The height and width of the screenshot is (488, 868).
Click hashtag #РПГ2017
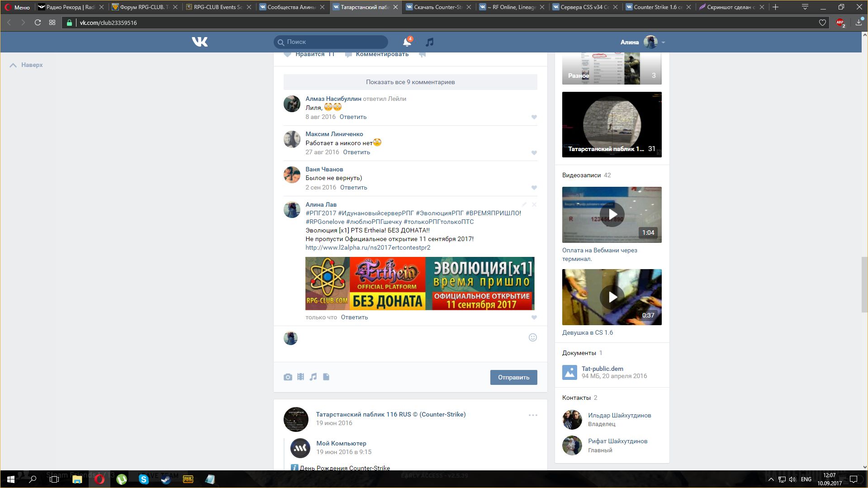click(321, 213)
